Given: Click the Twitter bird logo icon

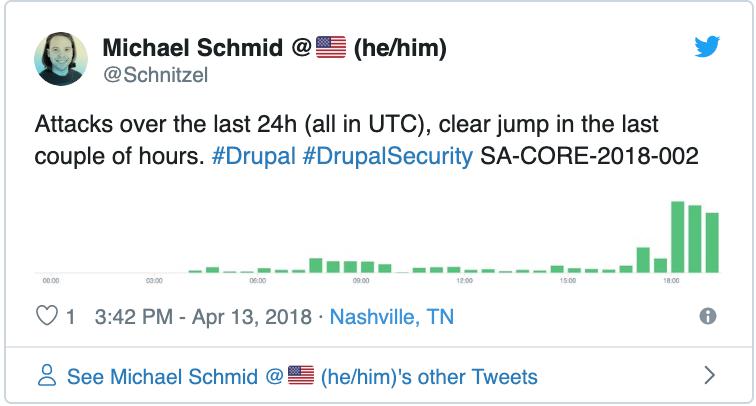Looking at the screenshot, I should tap(707, 46).
